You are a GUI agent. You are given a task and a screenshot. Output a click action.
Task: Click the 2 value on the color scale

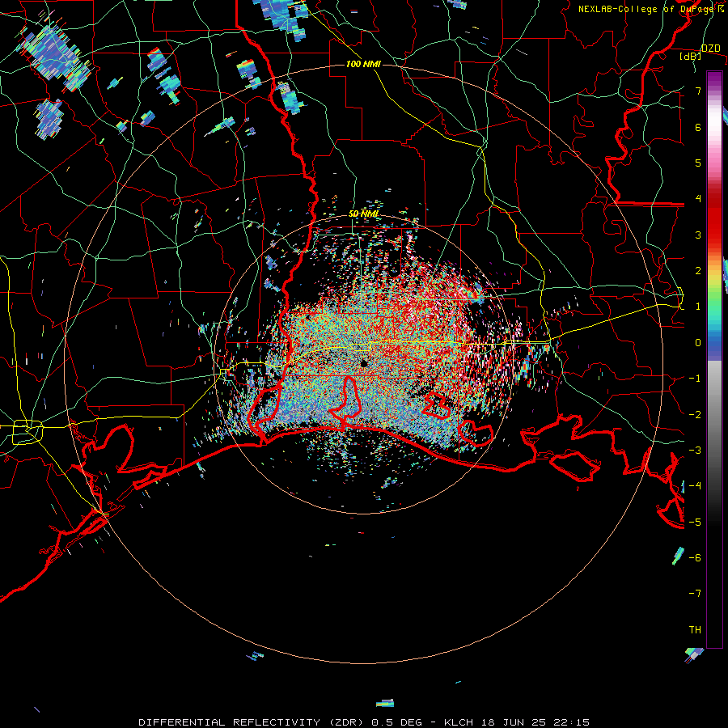click(x=698, y=271)
